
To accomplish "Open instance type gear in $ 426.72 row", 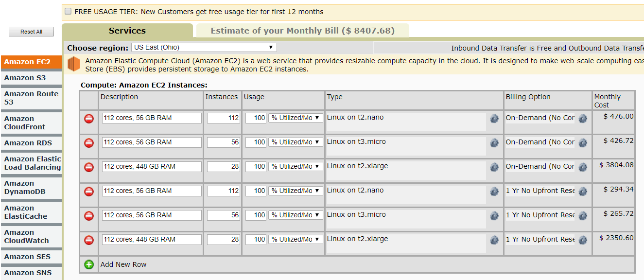I will 494,143.
